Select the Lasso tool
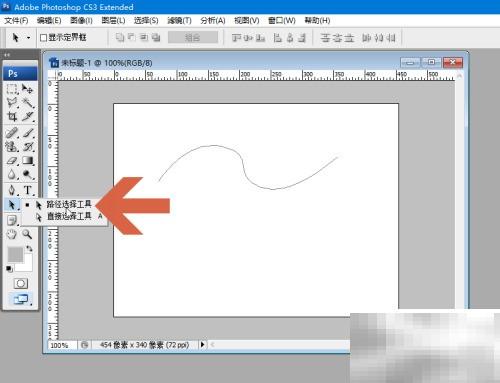Screen dimensions: 500x383 coord(12,103)
